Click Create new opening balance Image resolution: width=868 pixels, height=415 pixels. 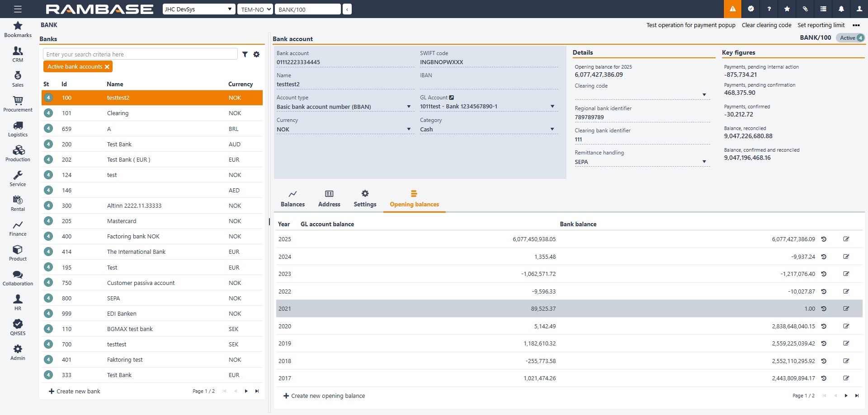324,396
